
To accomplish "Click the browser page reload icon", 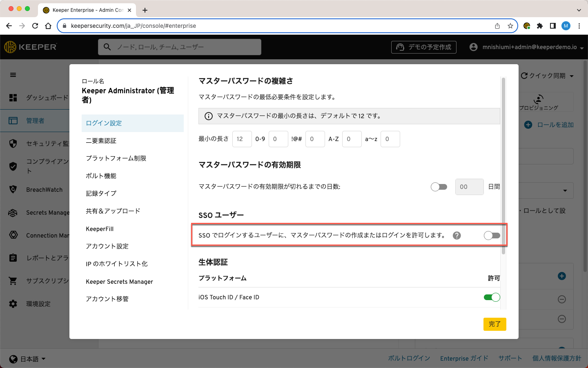I will [x=35, y=26].
